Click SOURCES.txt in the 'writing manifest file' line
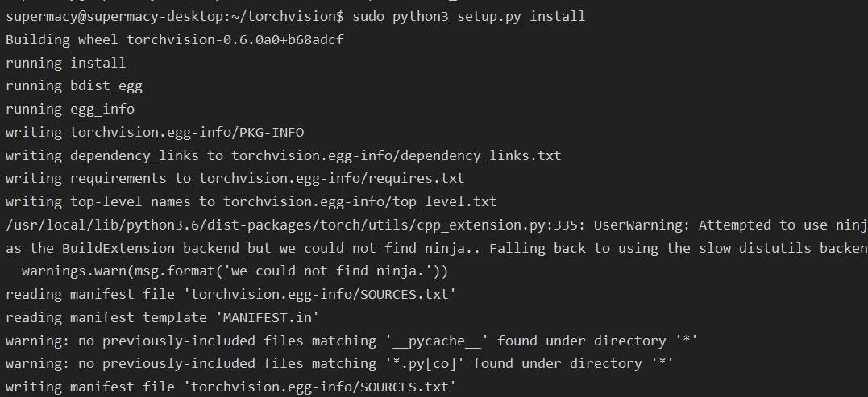The height and width of the screenshot is (397, 868). point(405,387)
